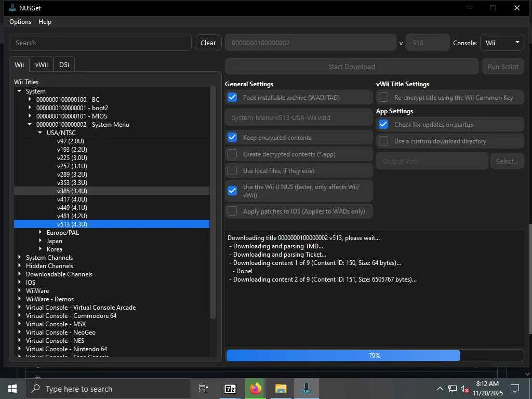Expand the Japan region node
Viewport: 532px width, 399px height.
pos(40,241)
